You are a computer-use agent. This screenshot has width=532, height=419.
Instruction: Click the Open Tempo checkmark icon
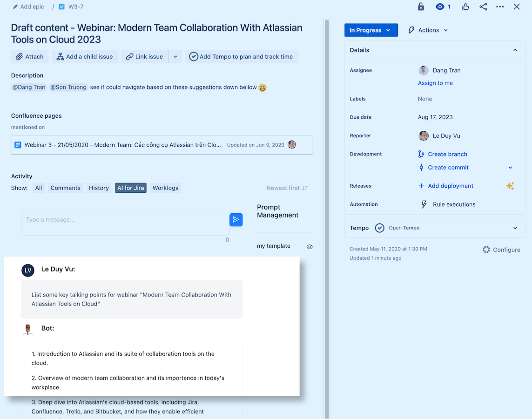pos(379,228)
